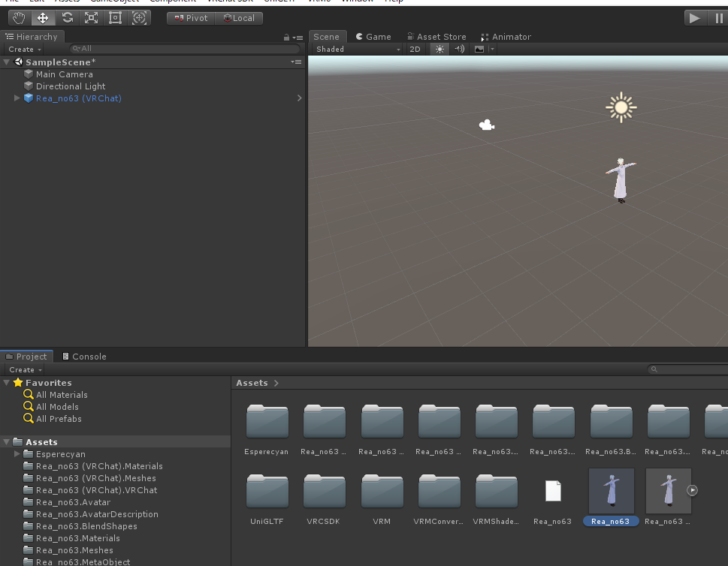Viewport: 728px width, 566px height.
Task: Open the Asset Store tab
Action: 436,37
